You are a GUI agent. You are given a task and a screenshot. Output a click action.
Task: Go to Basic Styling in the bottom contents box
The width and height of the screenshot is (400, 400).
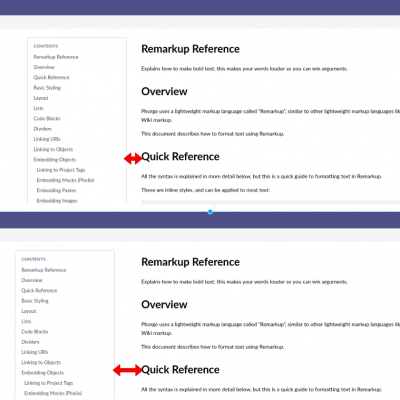coord(35,301)
